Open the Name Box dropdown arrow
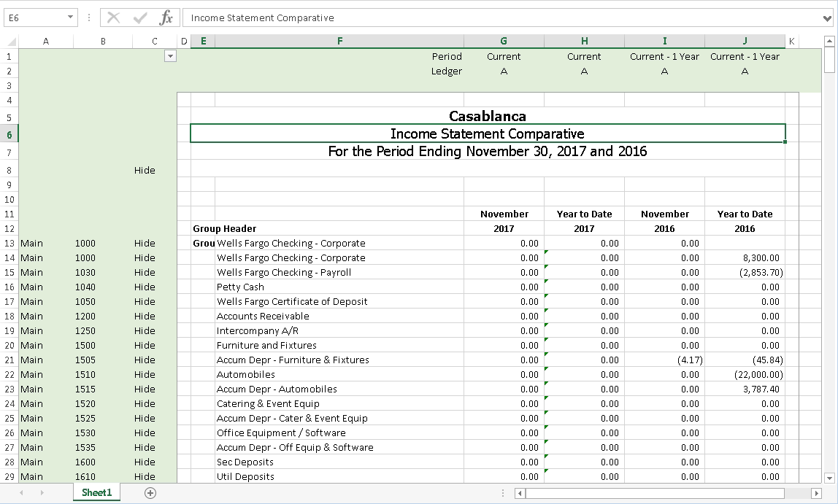 pyautogui.click(x=70, y=18)
